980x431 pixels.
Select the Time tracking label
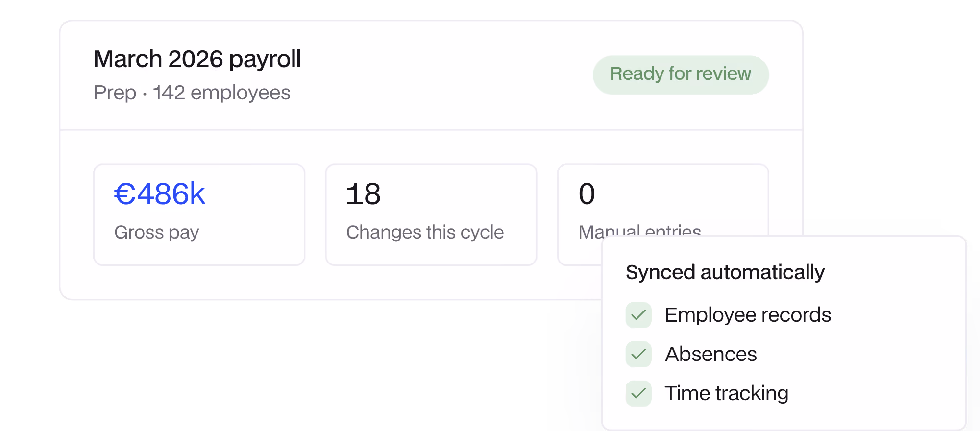[x=726, y=393]
